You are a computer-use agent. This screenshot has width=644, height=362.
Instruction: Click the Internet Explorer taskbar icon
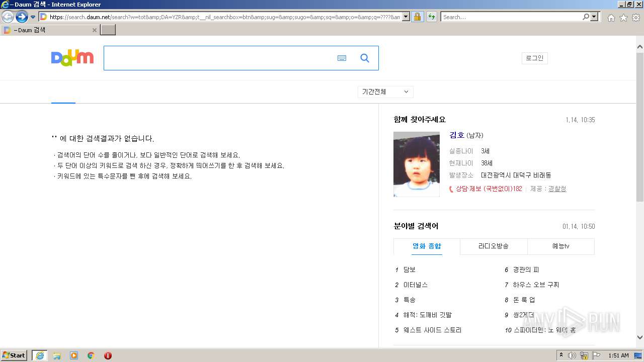click(x=40, y=355)
